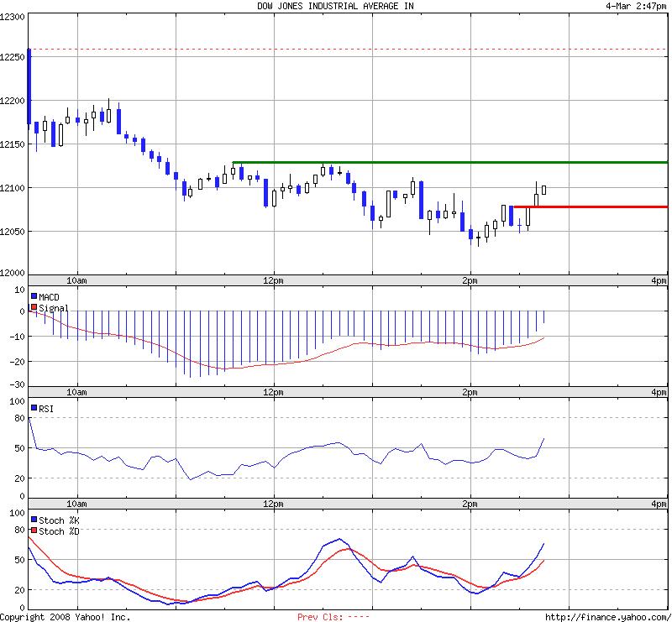Click the Stoch %K legend label
The width and height of the screenshot is (672, 622).
[59, 520]
